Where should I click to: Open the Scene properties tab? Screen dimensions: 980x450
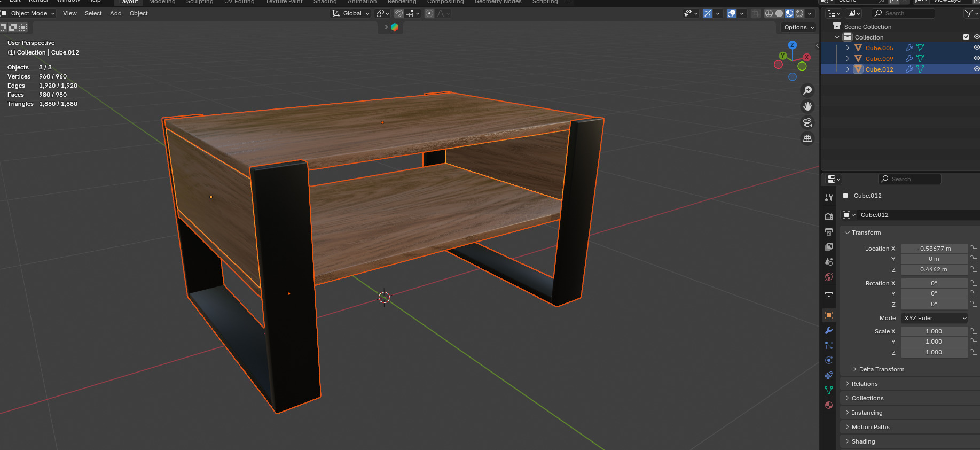coord(829,262)
